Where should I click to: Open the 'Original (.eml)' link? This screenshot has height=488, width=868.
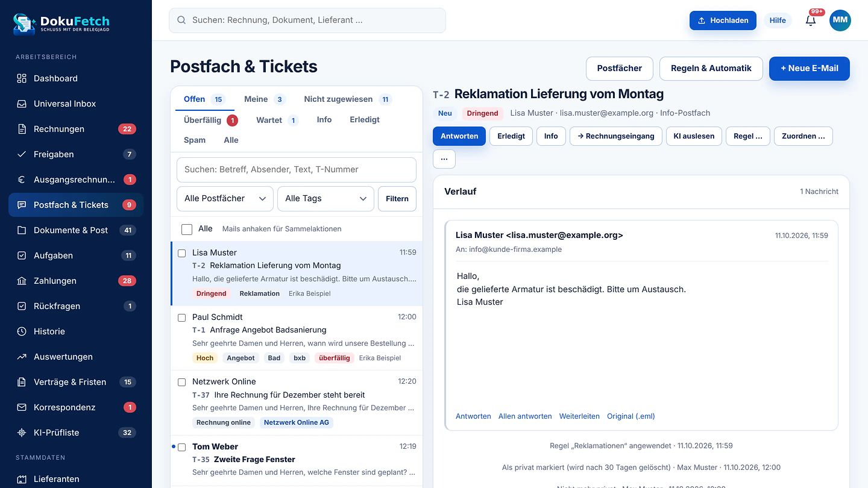click(x=631, y=416)
